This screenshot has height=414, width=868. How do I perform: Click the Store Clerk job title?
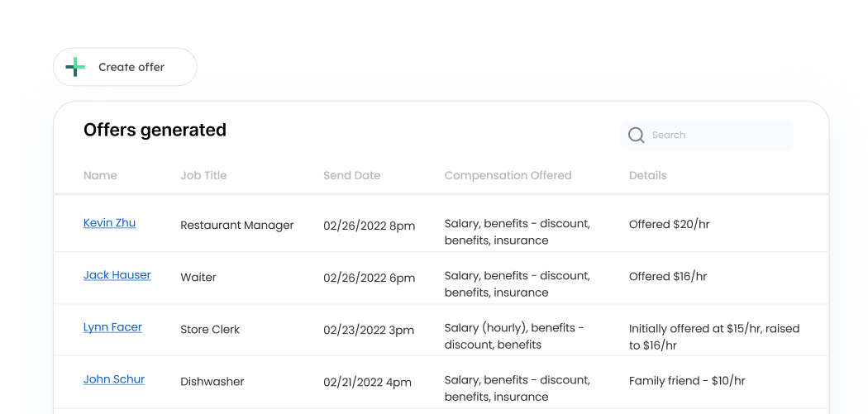[210, 330]
